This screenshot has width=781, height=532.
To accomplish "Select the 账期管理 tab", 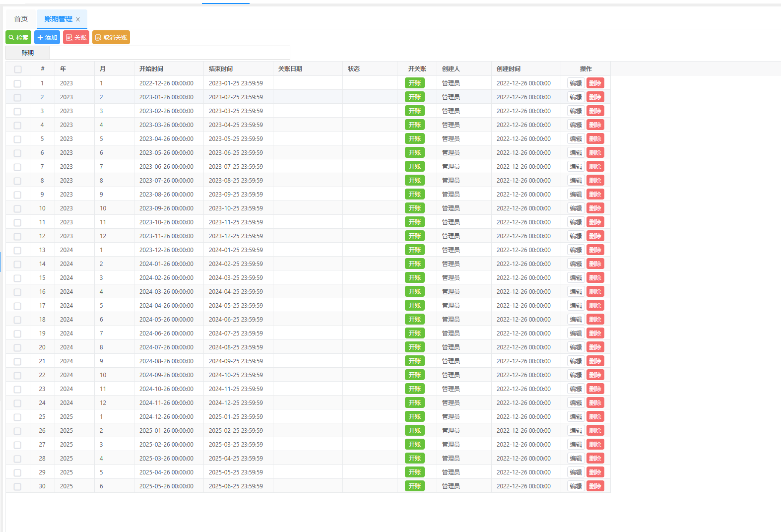I will point(58,19).
